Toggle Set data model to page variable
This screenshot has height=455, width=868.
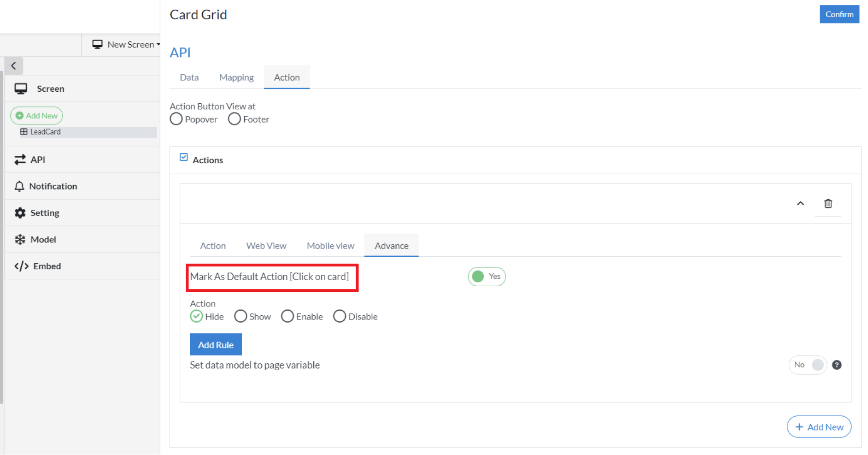point(808,365)
